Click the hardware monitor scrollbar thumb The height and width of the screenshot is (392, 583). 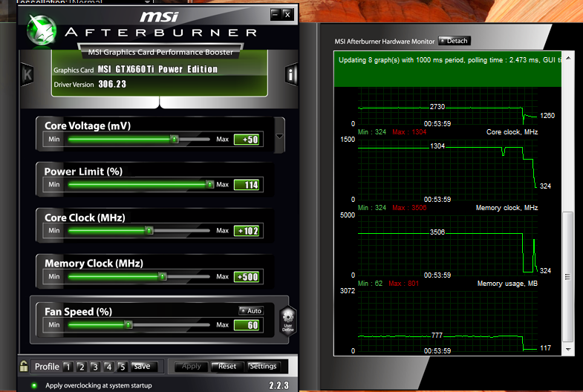[567, 276]
